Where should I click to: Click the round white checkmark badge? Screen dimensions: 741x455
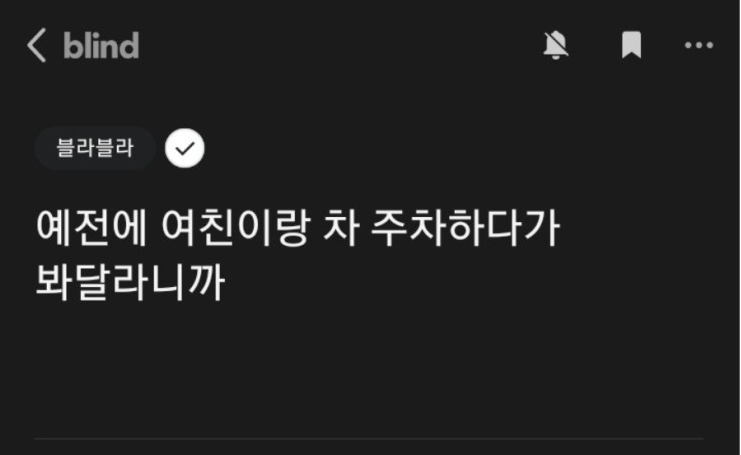[185, 148]
